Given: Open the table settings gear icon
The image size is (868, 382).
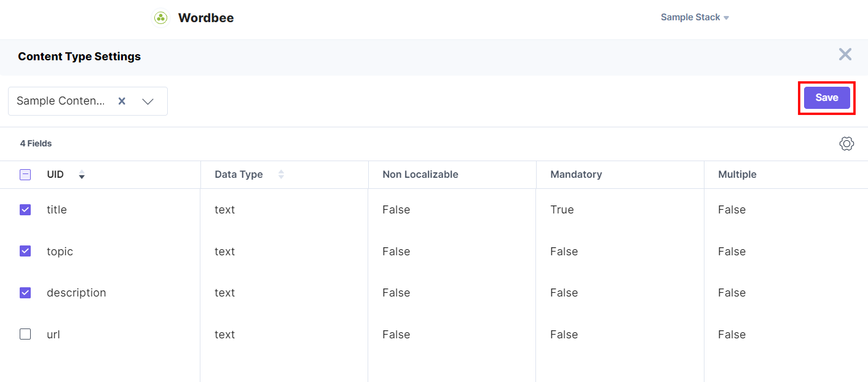Looking at the screenshot, I should 846,144.
